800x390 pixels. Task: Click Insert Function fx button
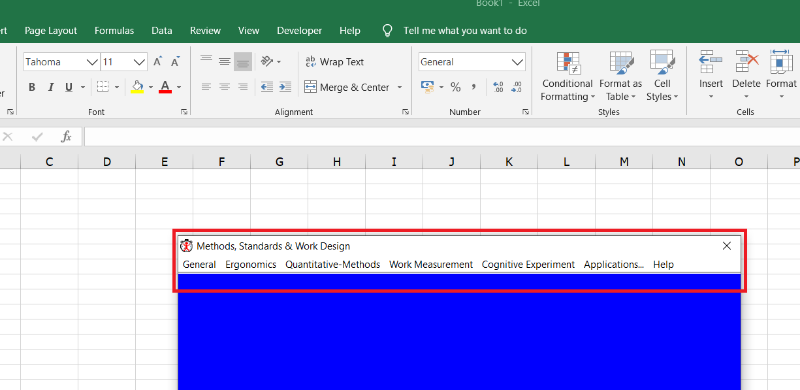coord(66,137)
